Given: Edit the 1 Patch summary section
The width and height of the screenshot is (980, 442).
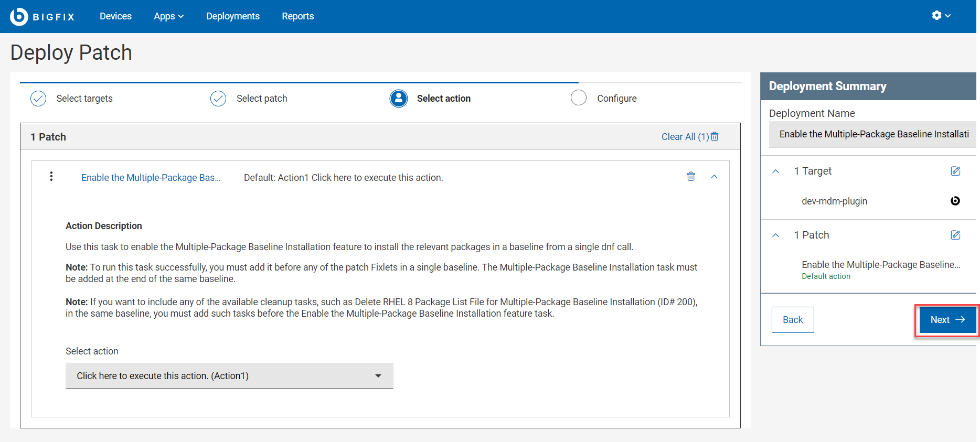Looking at the screenshot, I should pyautogui.click(x=955, y=235).
